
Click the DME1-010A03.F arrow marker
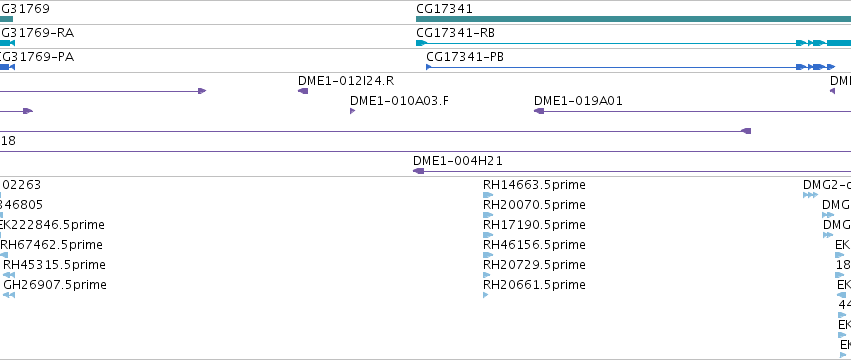(x=353, y=111)
